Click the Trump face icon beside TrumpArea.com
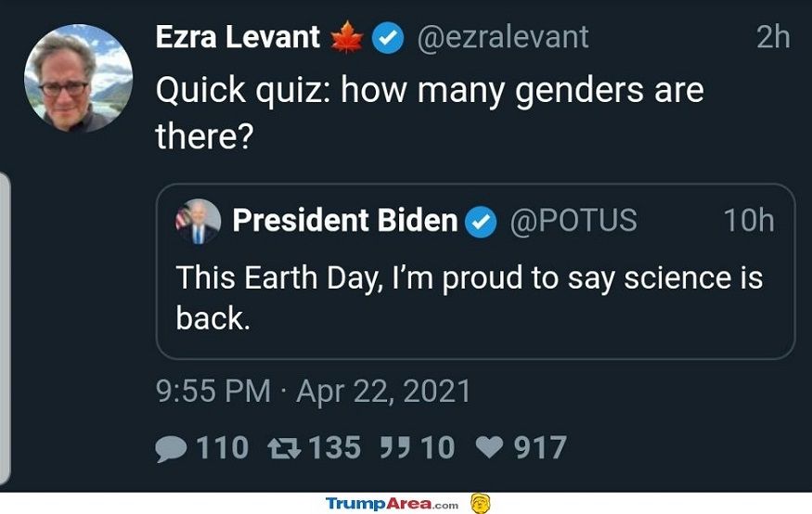This screenshot has width=812, height=514. (480, 504)
